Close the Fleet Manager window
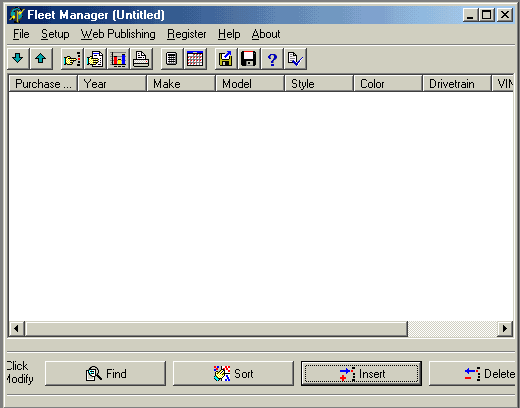Image resolution: width=520 pixels, height=408 pixels. coord(505,15)
